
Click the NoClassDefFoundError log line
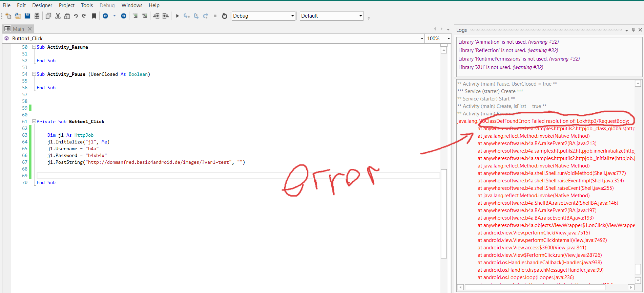[543, 121]
